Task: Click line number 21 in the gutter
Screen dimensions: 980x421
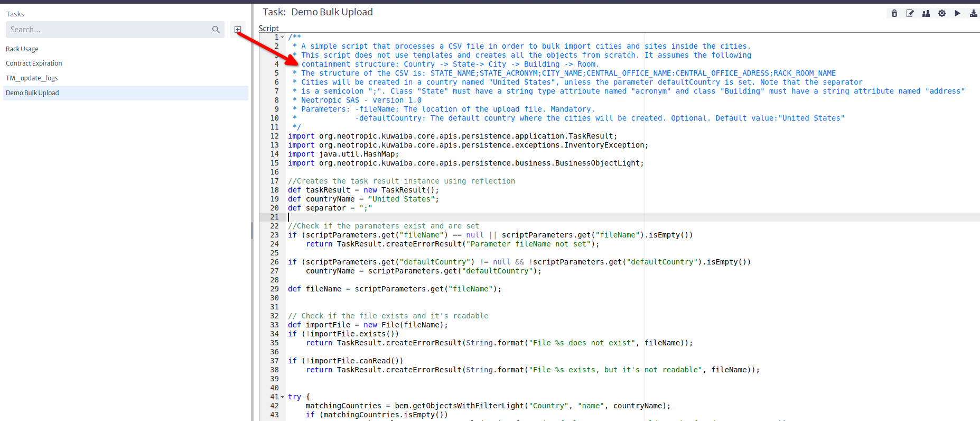Action: 274,217
